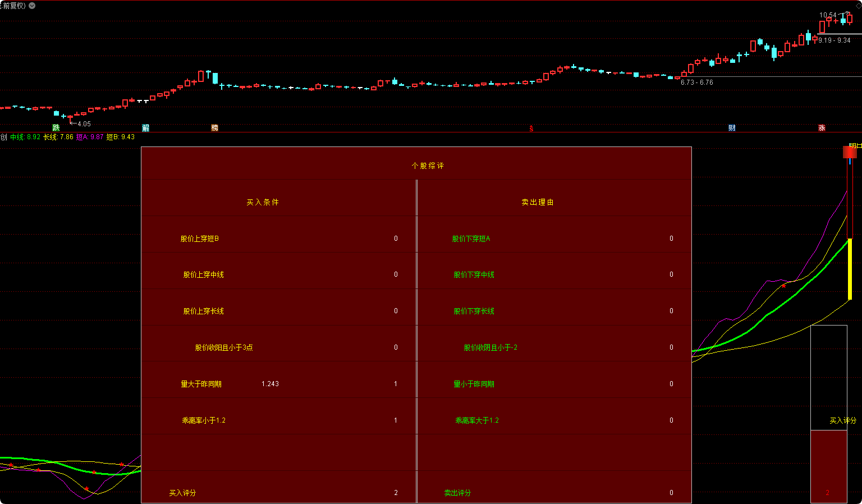This screenshot has height=504, width=862.
Task: Click the red S signal marker
Action: click(531, 129)
